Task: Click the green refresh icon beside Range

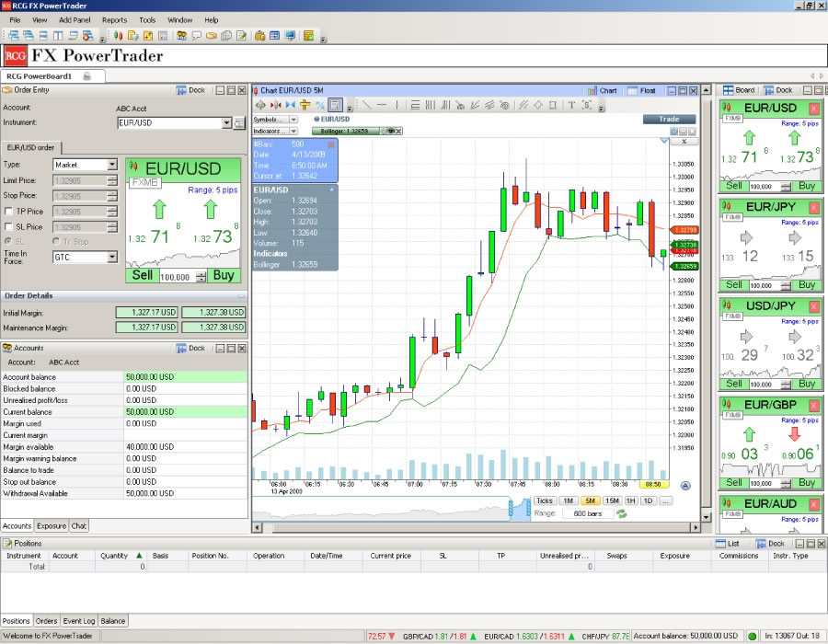Action: pos(622,513)
